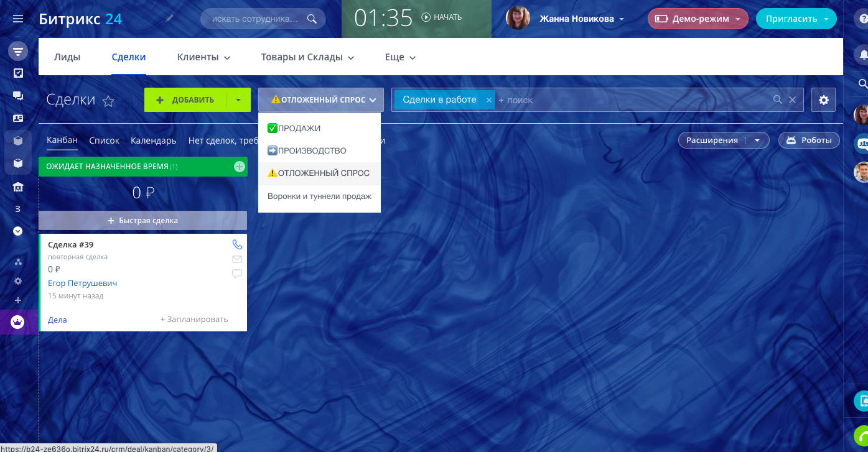Viewport: 868px width, 452px height.
Task: Switch to the Сделки tab
Action: coord(129,57)
